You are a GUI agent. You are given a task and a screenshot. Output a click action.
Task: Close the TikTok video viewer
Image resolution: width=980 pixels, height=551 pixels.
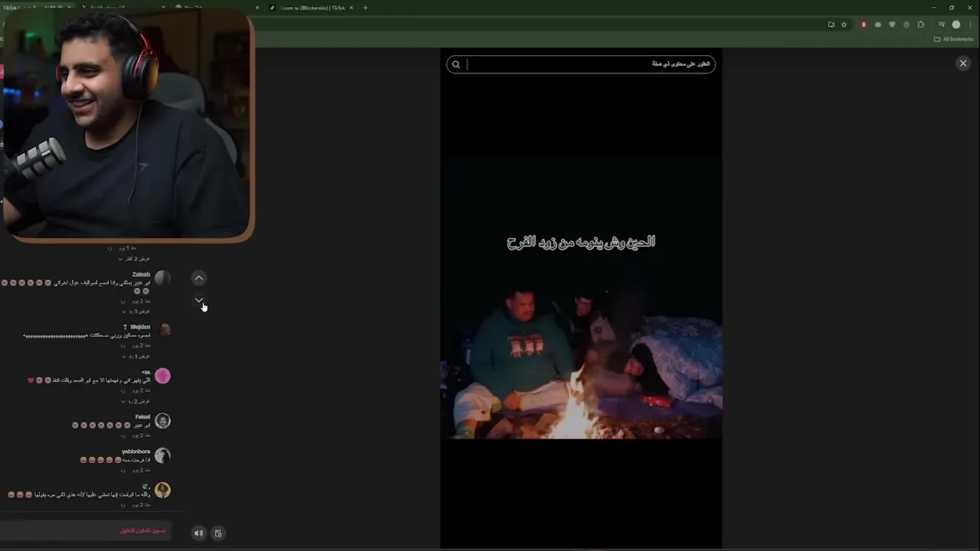[963, 64]
